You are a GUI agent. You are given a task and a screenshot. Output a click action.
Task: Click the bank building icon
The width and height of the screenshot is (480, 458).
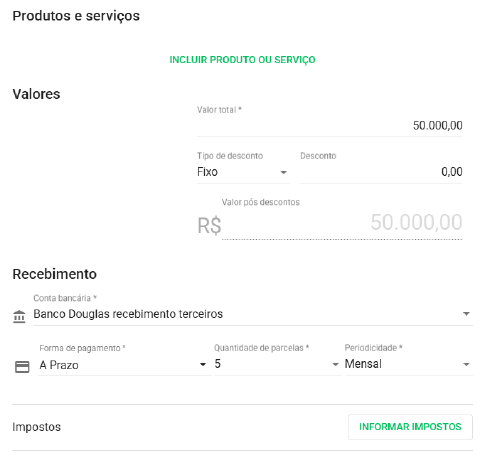[x=19, y=316]
